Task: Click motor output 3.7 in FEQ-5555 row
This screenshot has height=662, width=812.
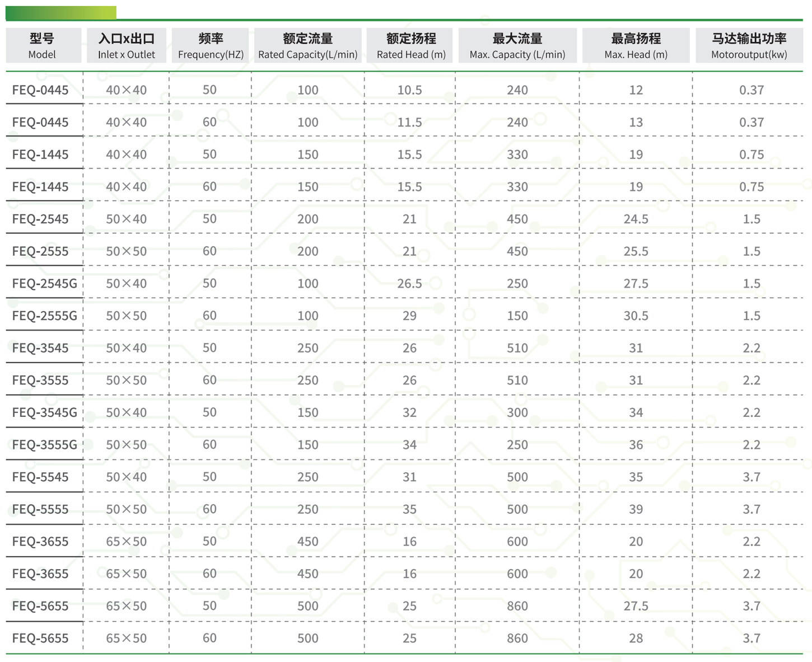Action: tap(752, 509)
